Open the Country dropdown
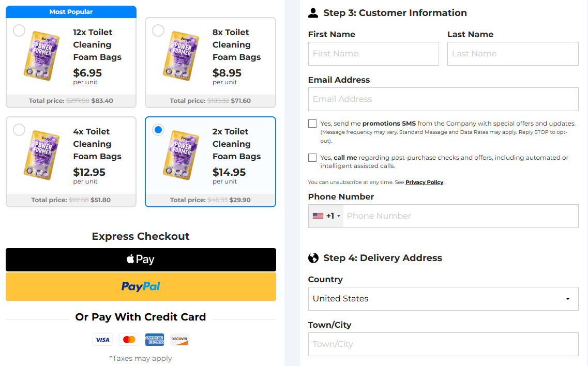588x366 pixels. [x=443, y=299]
